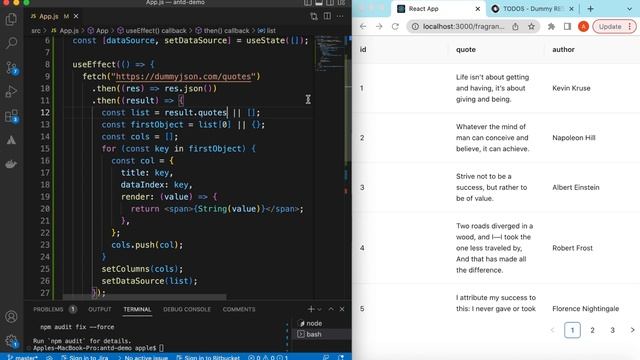Switch to the DEBUG CONSOLE tab
The width and height of the screenshot is (640, 360).
click(187, 309)
